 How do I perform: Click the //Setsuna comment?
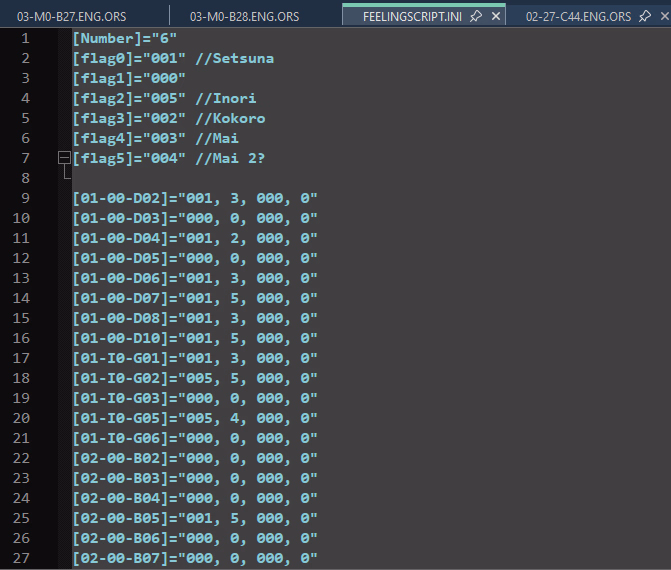click(x=235, y=58)
